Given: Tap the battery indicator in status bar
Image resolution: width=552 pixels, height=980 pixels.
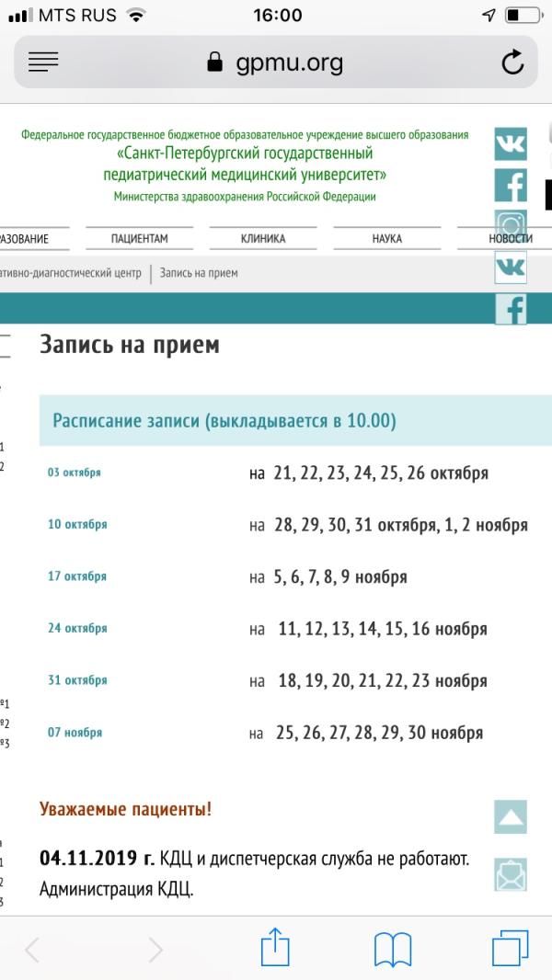Looking at the screenshot, I should (x=523, y=15).
